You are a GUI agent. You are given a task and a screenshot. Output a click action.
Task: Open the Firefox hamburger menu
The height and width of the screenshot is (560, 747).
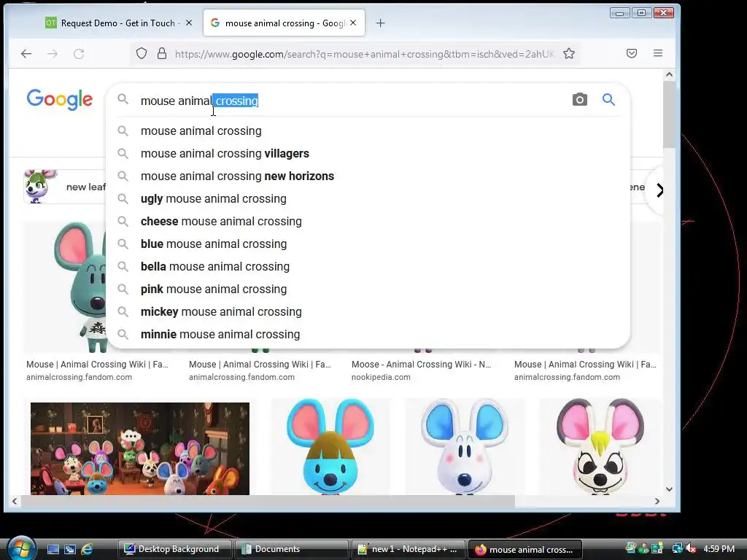(658, 53)
